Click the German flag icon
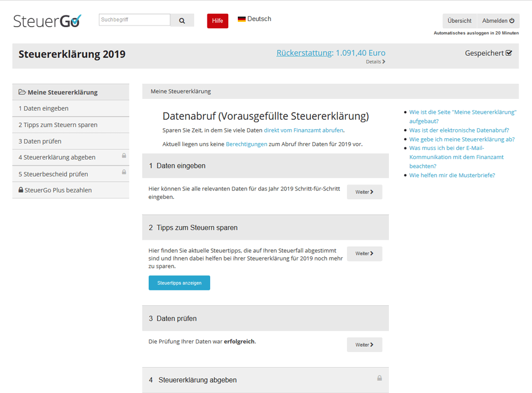 coord(241,18)
